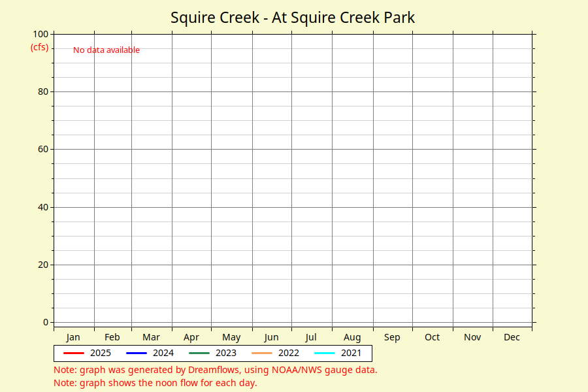
Task: Click the 40 y-axis label
Action: click(43, 207)
